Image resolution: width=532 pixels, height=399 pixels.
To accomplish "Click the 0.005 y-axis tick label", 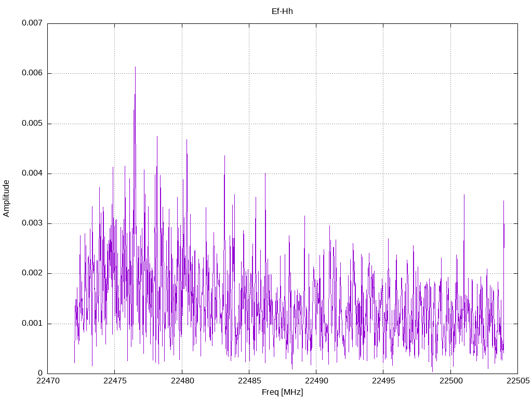I will 32,124.
